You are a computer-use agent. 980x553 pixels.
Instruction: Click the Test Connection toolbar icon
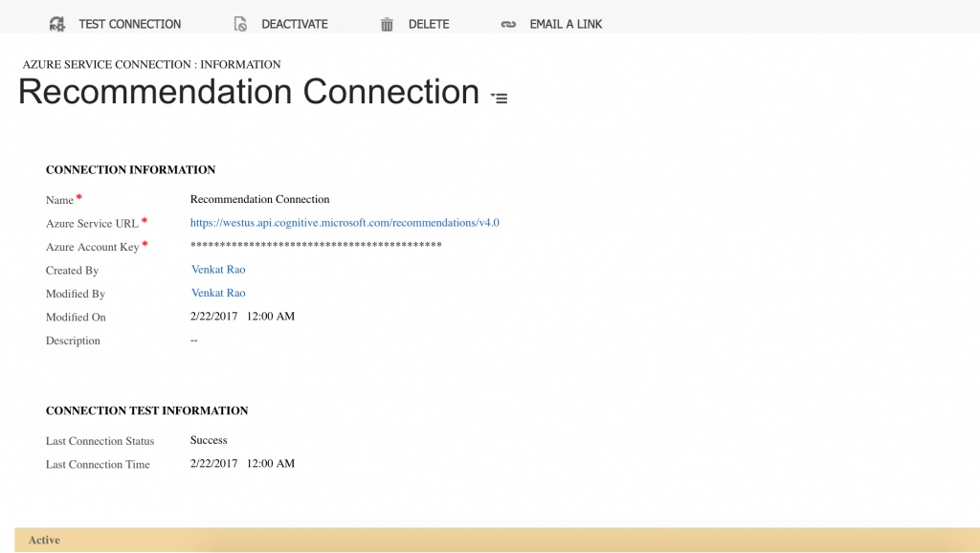(x=57, y=24)
